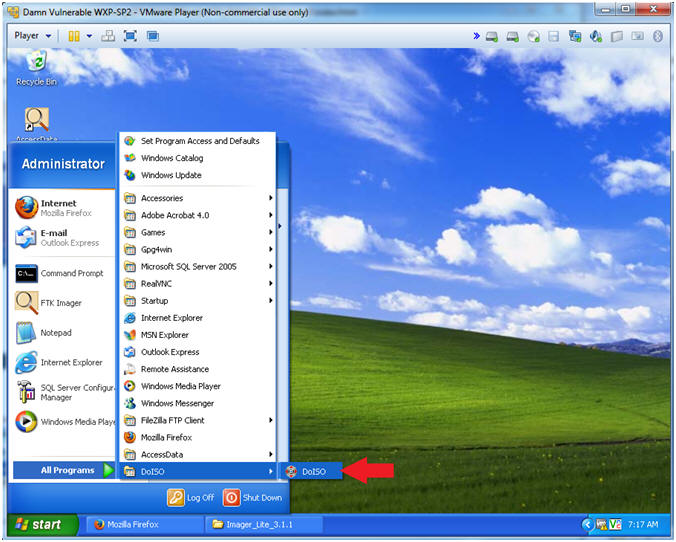
Task: Open Windows Catalog entry
Action: [x=197, y=158]
